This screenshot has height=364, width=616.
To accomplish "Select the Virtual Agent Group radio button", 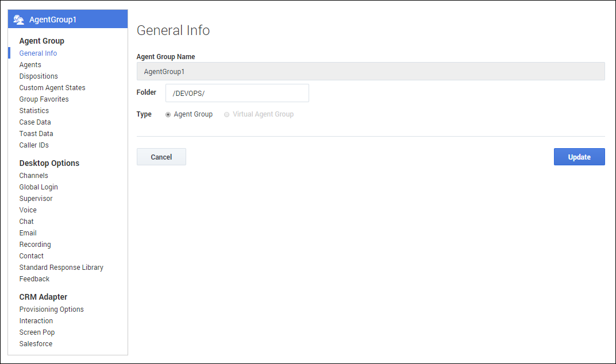I will [226, 115].
